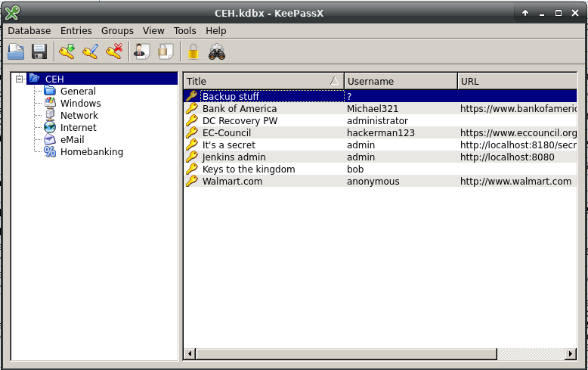Select the Homebanking group

[x=91, y=151]
